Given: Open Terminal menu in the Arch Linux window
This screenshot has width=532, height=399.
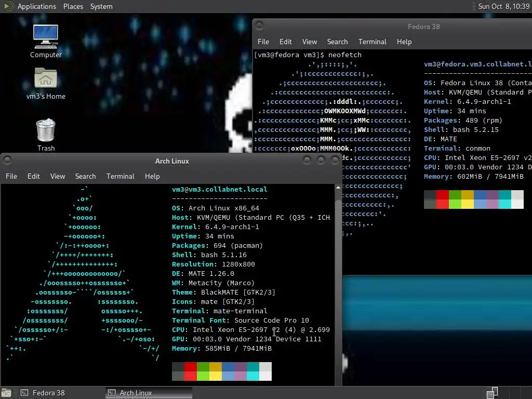Looking at the screenshot, I should (120, 176).
